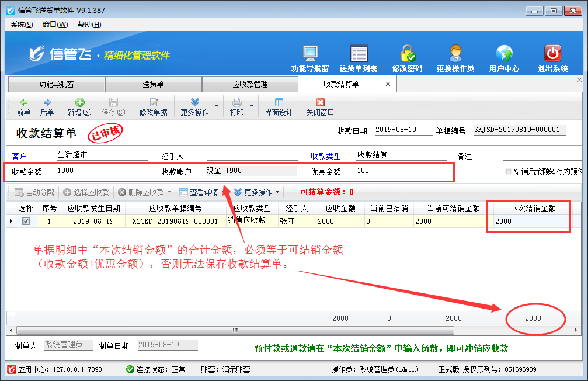Click the 退出系统 power icon

pos(552,54)
